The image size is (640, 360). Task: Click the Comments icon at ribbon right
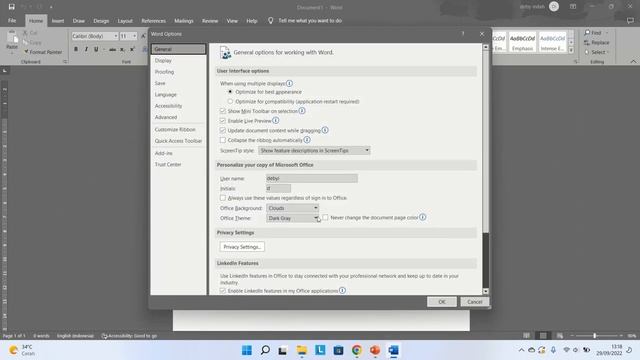tap(630, 20)
